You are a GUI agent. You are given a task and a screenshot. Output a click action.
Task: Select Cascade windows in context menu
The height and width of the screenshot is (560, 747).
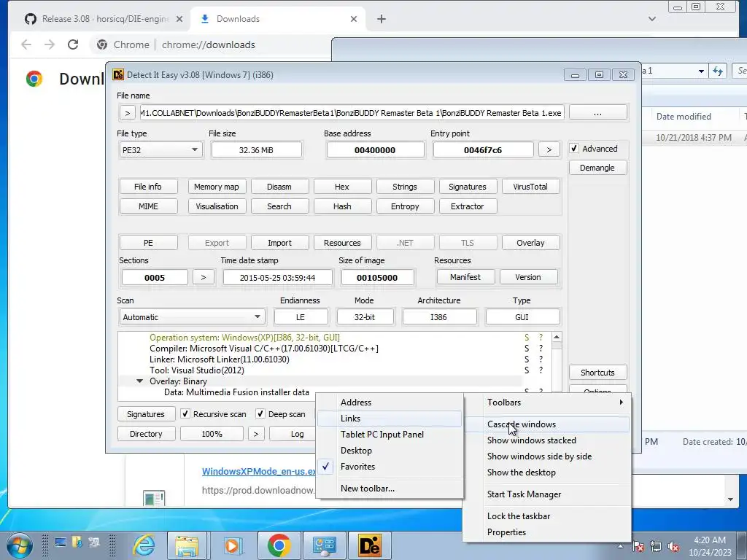[546, 424]
